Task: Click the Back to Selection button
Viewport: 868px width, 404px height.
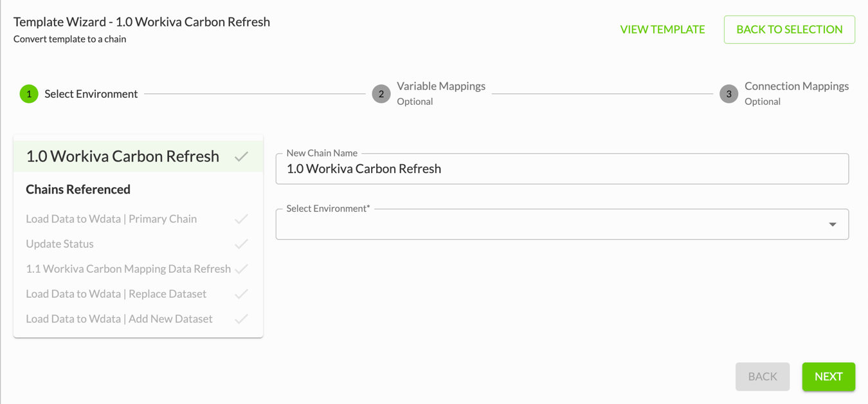Action: (x=790, y=30)
